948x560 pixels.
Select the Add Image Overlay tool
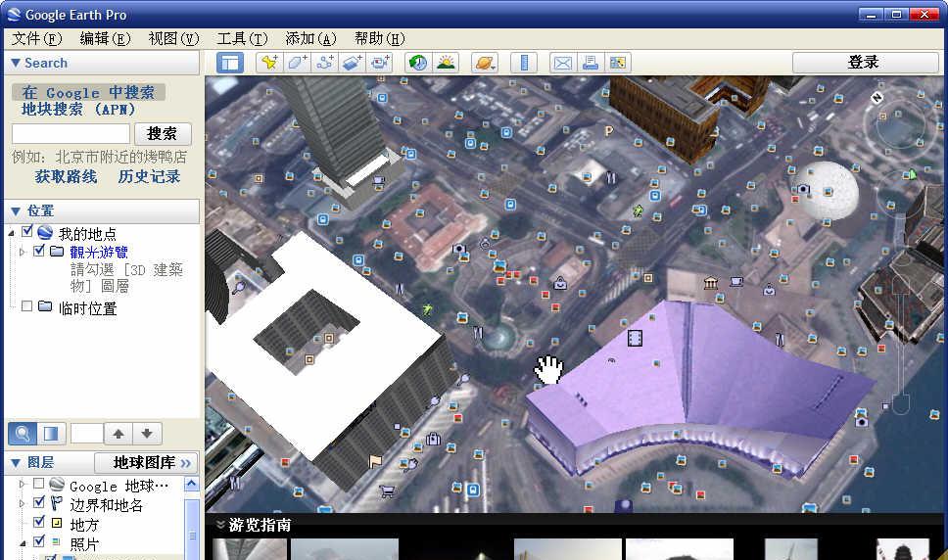point(353,63)
